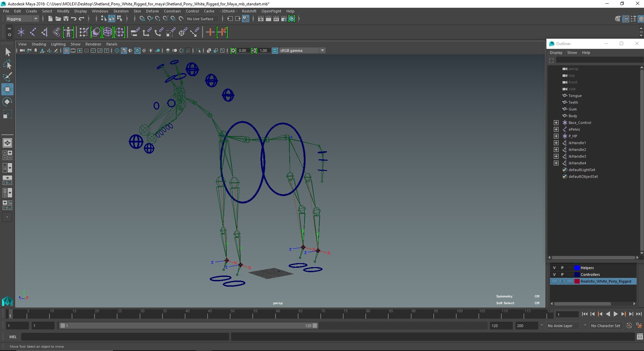644x351 pixels.
Task: Expand ikHandle1 in Outliner
Action: [556, 143]
